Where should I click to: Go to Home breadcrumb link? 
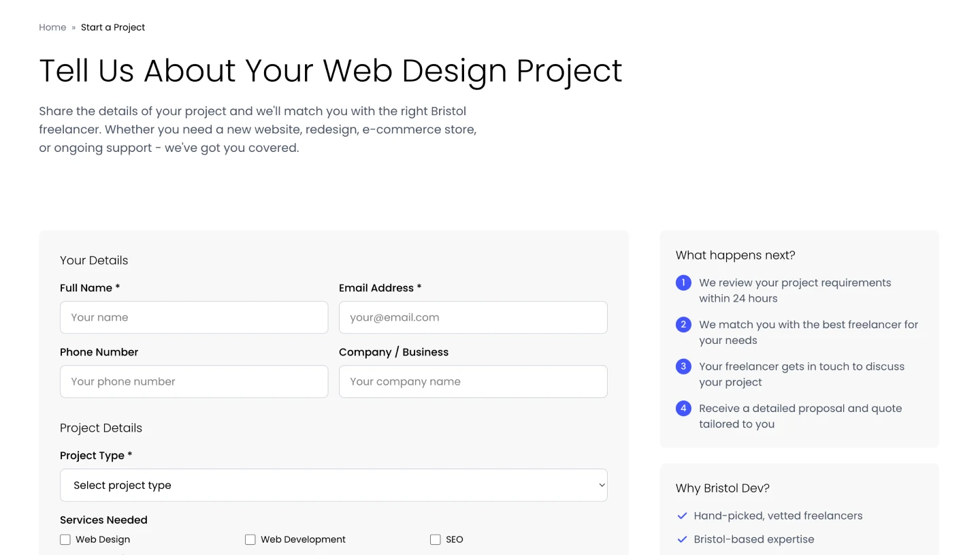(x=52, y=27)
